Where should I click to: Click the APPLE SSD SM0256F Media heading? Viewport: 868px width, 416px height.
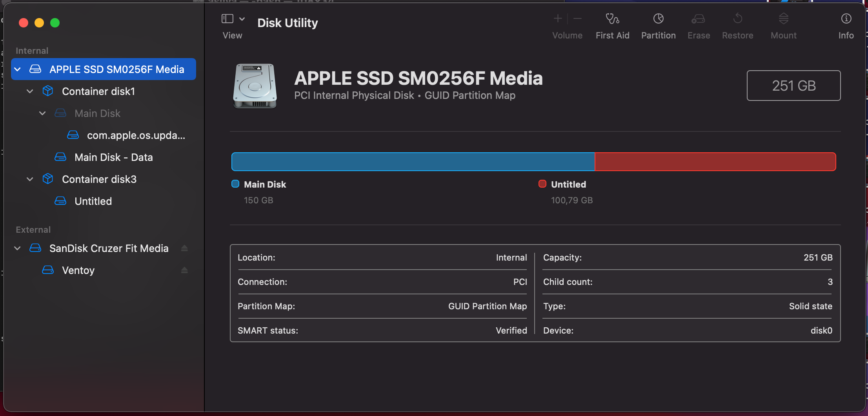point(419,78)
